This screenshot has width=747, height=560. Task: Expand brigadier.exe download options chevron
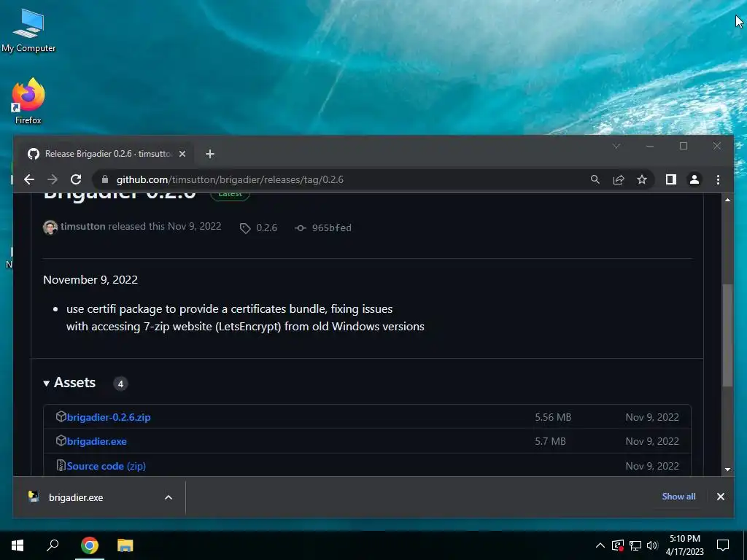pyautogui.click(x=169, y=497)
